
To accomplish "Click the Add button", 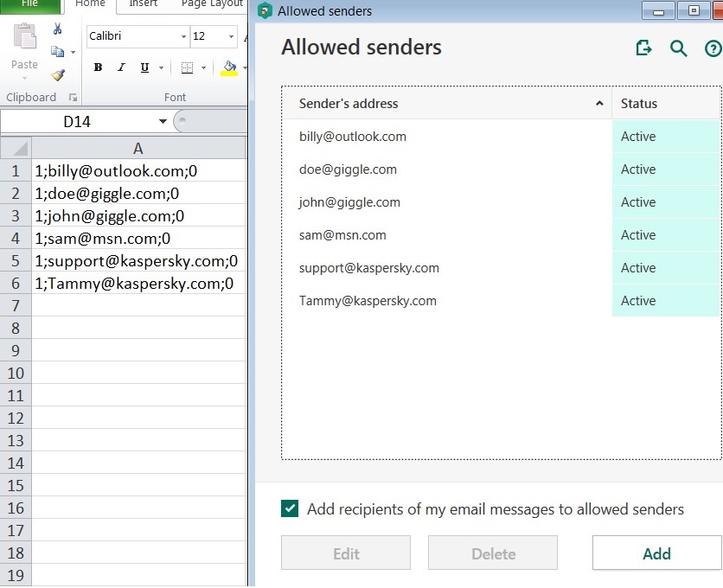I will [656, 553].
